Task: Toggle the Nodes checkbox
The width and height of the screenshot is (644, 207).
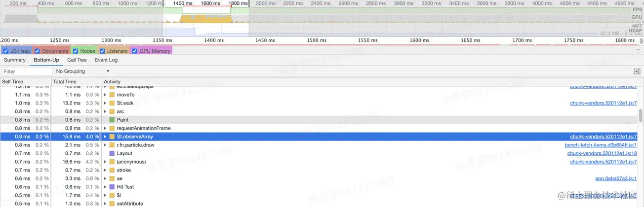Action: pos(76,51)
